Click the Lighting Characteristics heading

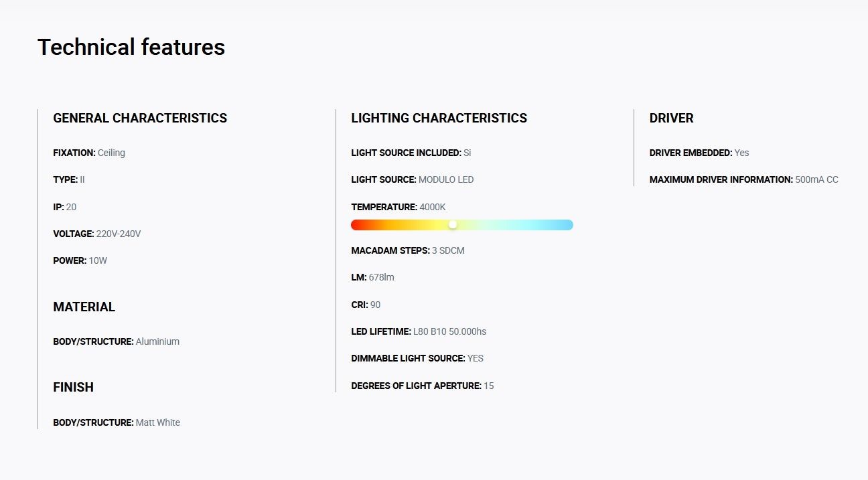point(439,118)
